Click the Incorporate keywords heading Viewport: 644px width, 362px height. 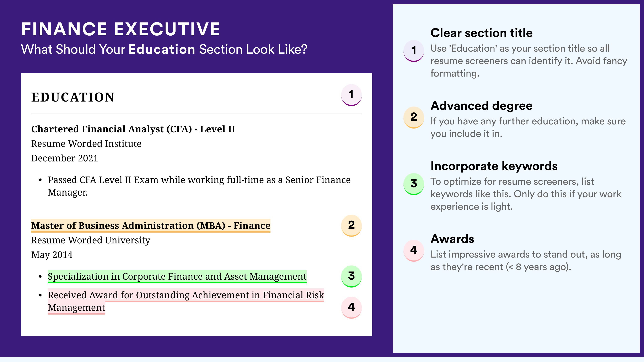click(x=494, y=166)
